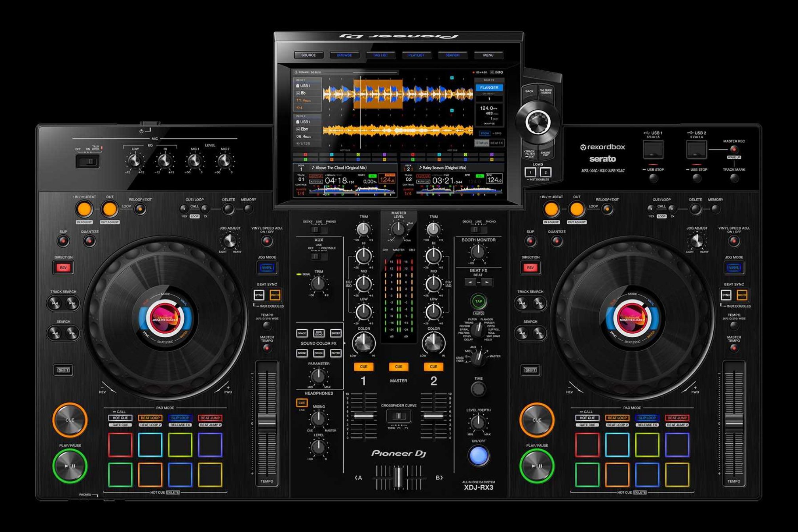Click the BEAT FX beat right arrow
This screenshot has height=532, width=798.
[487, 282]
